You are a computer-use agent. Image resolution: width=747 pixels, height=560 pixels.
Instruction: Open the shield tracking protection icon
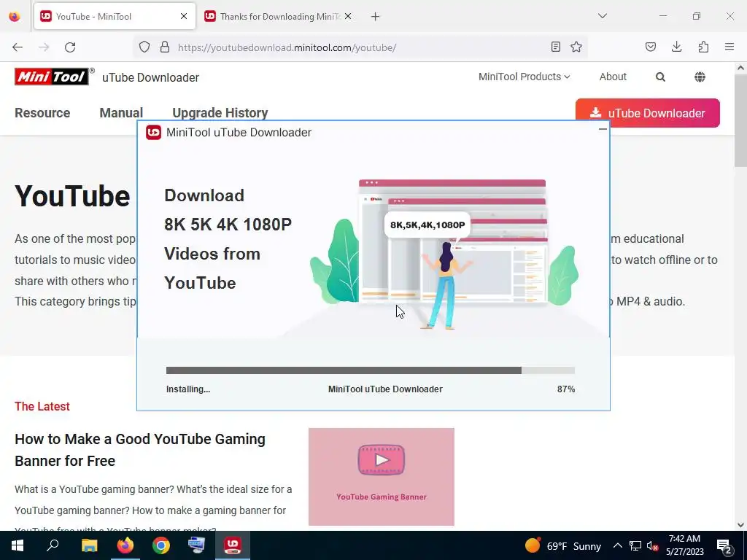[144, 47]
